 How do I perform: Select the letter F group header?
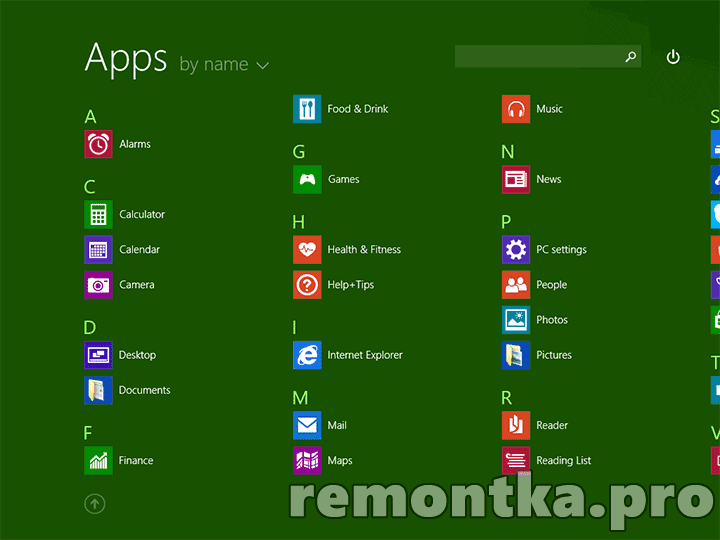(x=88, y=433)
